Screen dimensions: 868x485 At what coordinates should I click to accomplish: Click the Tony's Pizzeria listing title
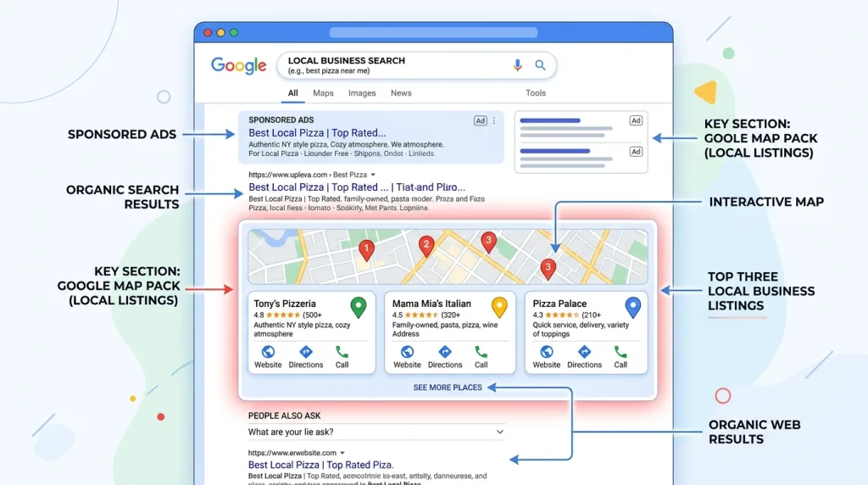[285, 304]
